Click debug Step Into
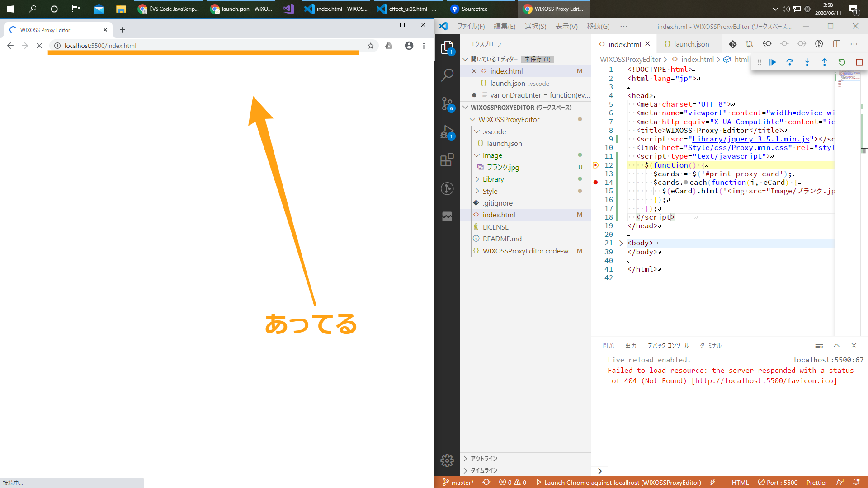The image size is (868, 488). point(807,62)
